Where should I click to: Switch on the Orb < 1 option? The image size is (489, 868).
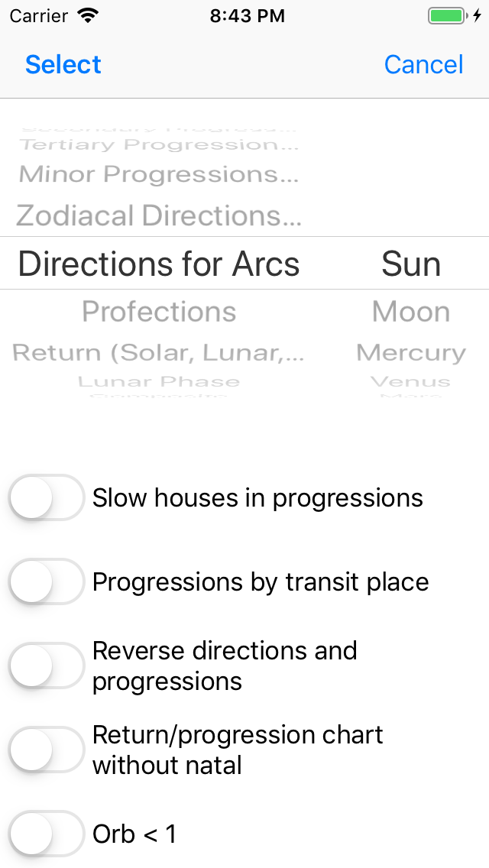(46, 834)
